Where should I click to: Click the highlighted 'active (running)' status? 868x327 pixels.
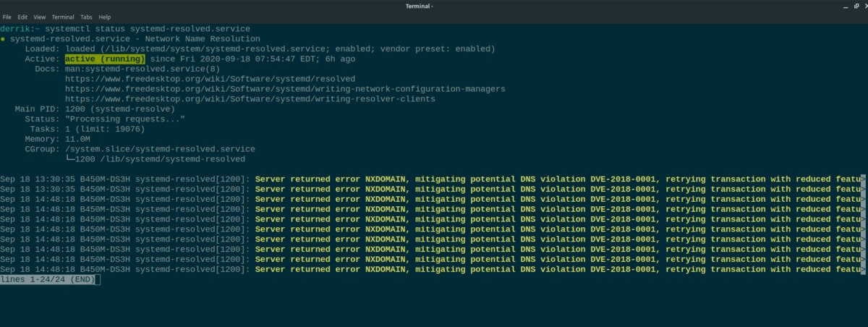click(x=105, y=59)
